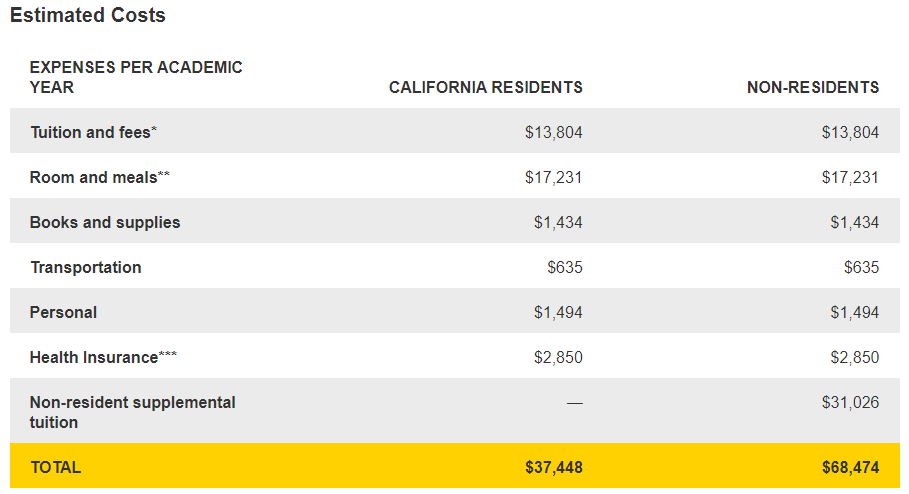909x494 pixels.
Task: Click the Expenses Per Academic Year header
Action: point(136,77)
